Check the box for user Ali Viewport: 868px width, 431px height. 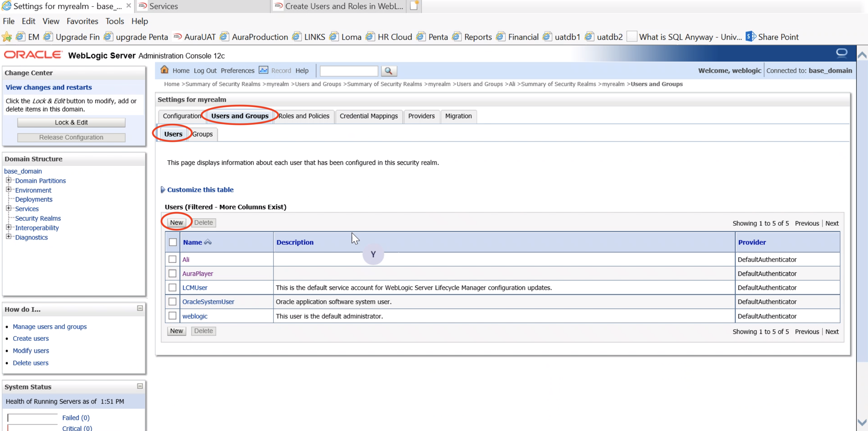172,259
